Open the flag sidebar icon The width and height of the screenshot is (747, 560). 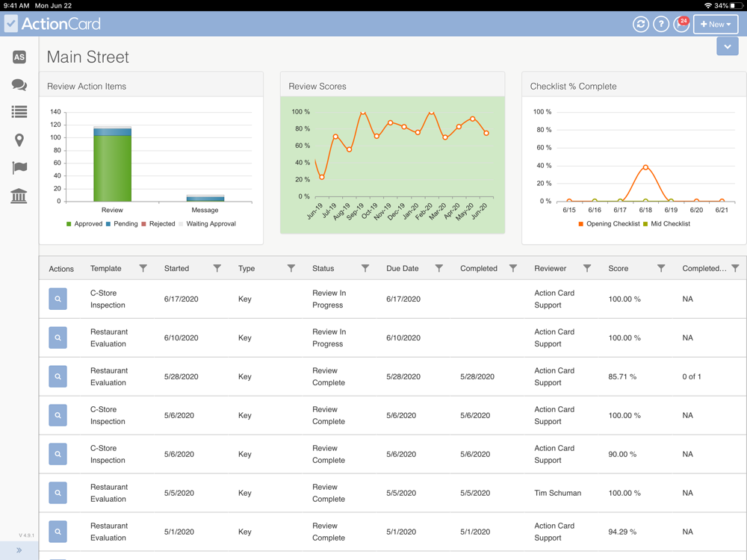19,167
